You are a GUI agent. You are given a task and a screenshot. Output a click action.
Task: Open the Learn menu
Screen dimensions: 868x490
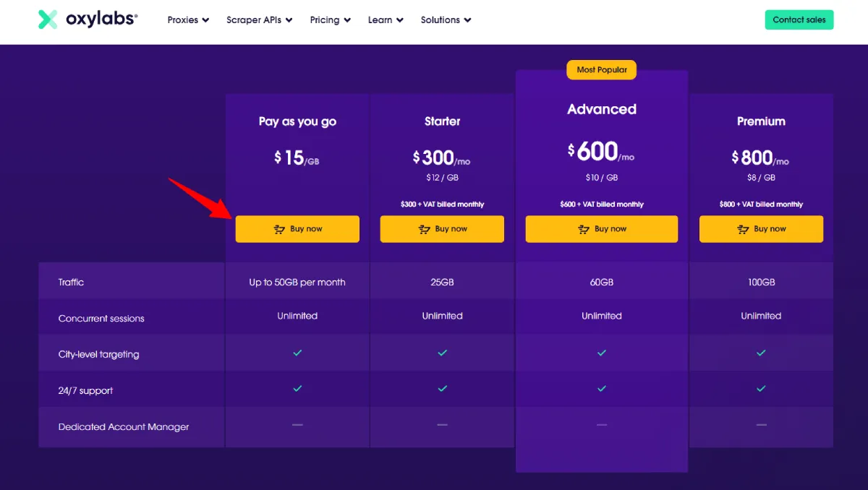click(386, 20)
